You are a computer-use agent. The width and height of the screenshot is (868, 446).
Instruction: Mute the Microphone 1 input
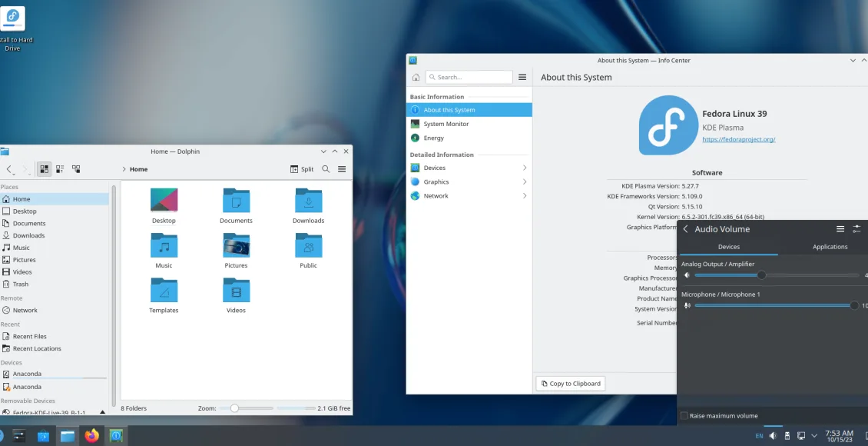pos(687,305)
